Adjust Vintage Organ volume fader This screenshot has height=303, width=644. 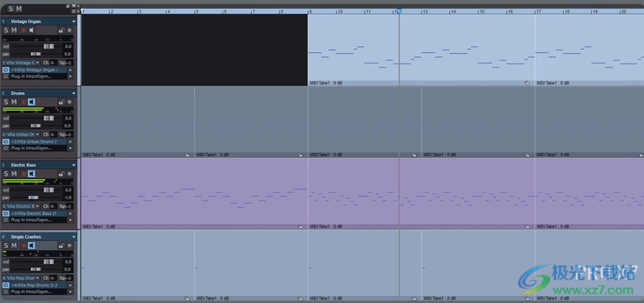point(48,47)
